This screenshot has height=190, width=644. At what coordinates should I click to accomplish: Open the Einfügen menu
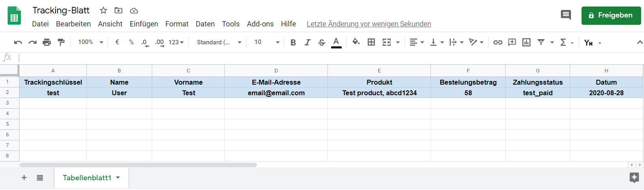144,24
